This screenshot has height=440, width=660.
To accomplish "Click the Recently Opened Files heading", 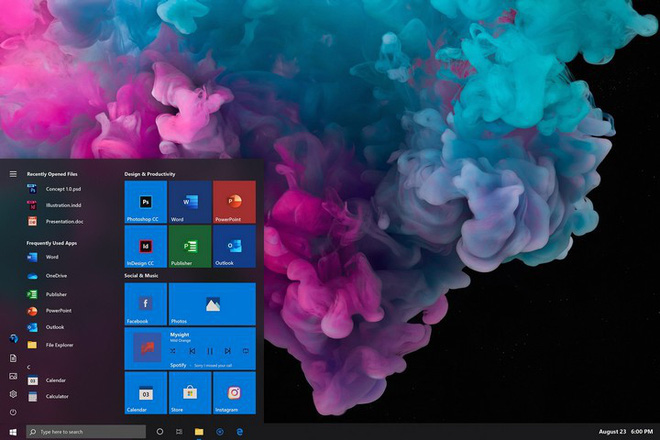I will click(x=52, y=174).
